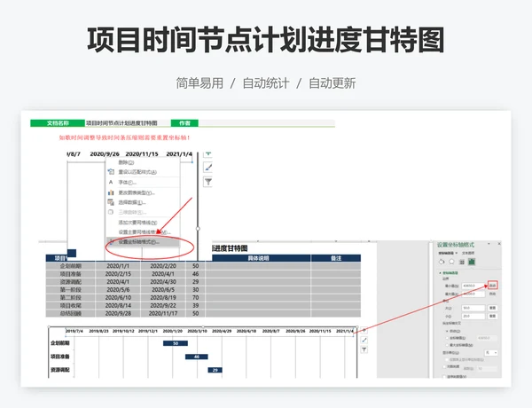532x408 pixels.
Task: Toggle the show display units label checkbox
Action: pyautogui.click(x=447, y=359)
